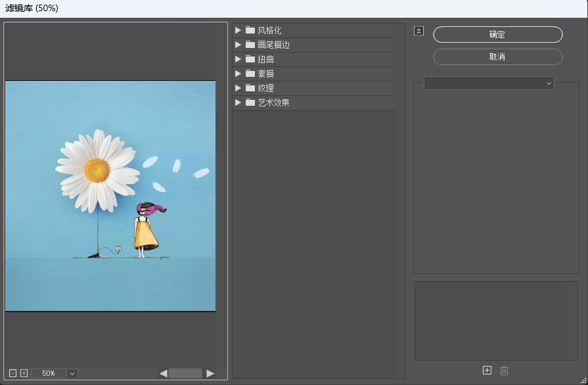Image resolution: width=588 pixels, height=385 pixels.
Task: Click the delete effect layer trash icon
Action: pos(504,371)
